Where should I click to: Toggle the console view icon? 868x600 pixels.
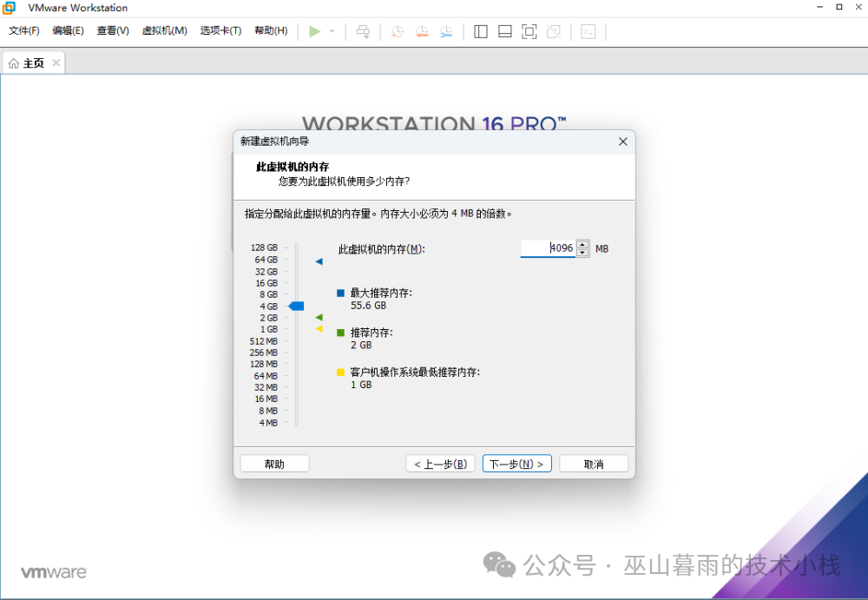[x=588, y=31]
